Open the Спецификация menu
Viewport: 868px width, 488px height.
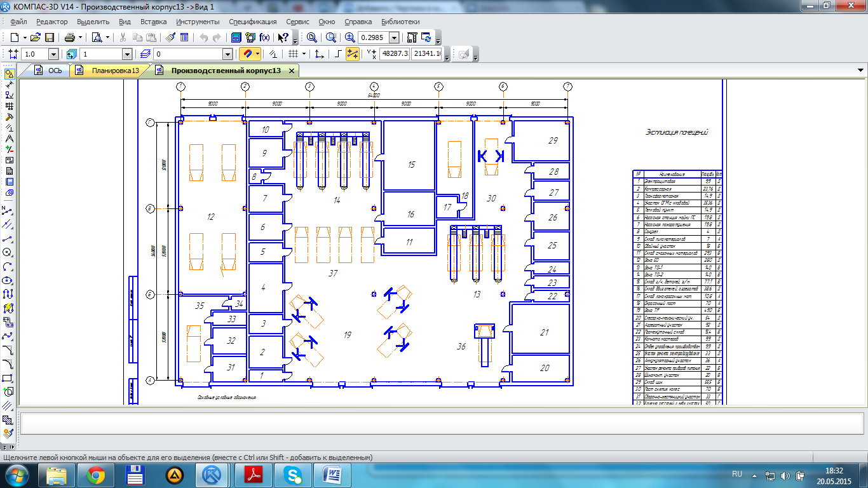252,22
